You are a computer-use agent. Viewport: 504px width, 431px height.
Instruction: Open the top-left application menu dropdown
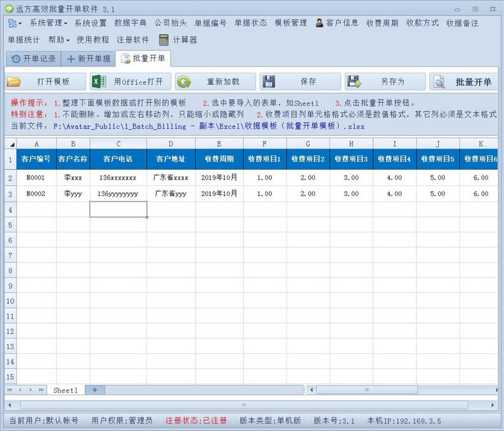pyautogui.click(x=15, y=23)
